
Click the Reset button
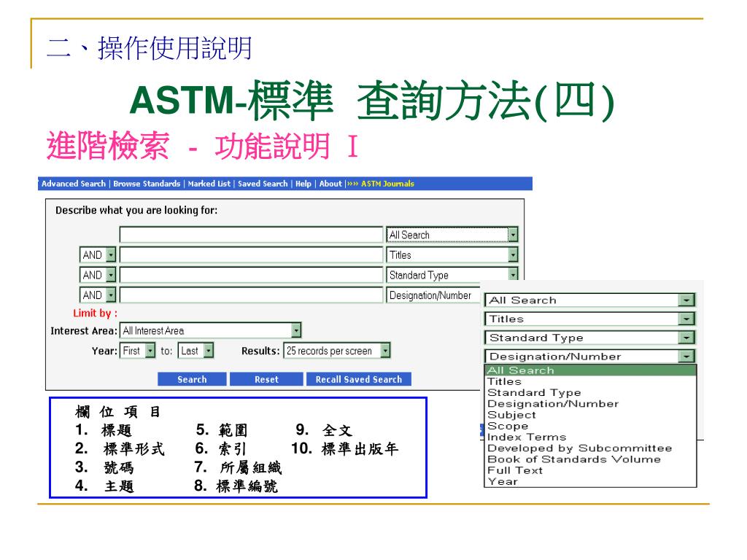click(266, 379)
